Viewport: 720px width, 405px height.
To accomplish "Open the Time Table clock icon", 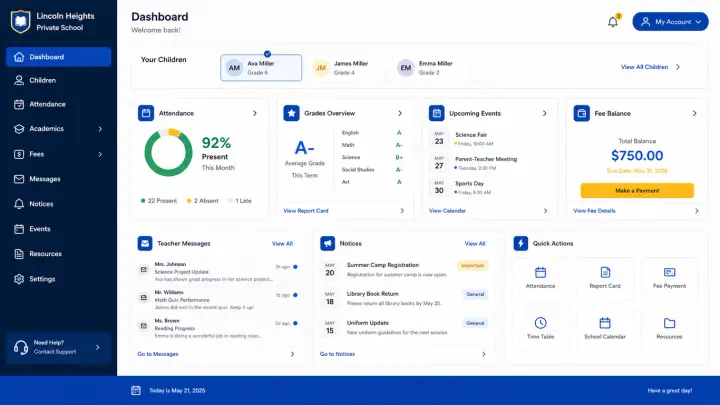I will point(540,323).
